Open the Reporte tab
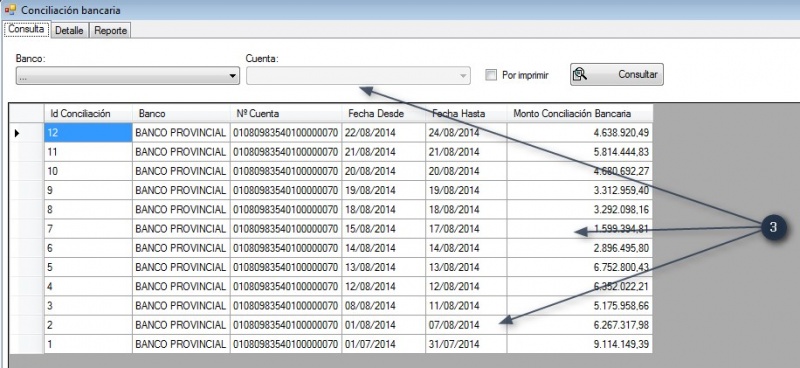Image resolution: width=800 pixels, height=368 pixels. 111,31
